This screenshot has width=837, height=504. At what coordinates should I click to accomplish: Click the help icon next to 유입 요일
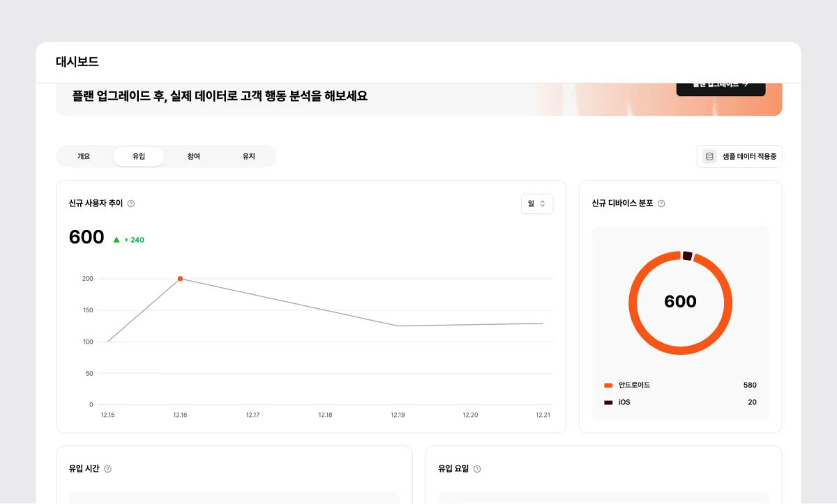(x=477, y=468)
